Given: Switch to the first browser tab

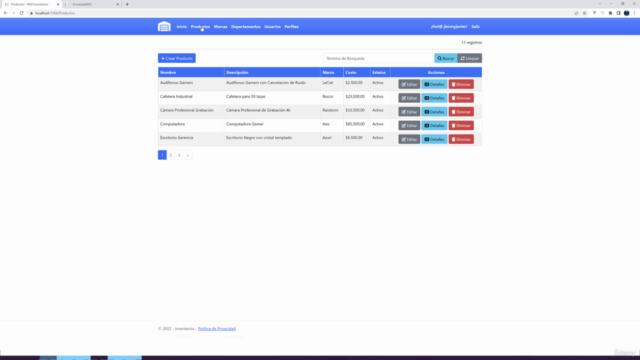Looking at the screenshot, I should pyautogui.click(x=31, y=4).
